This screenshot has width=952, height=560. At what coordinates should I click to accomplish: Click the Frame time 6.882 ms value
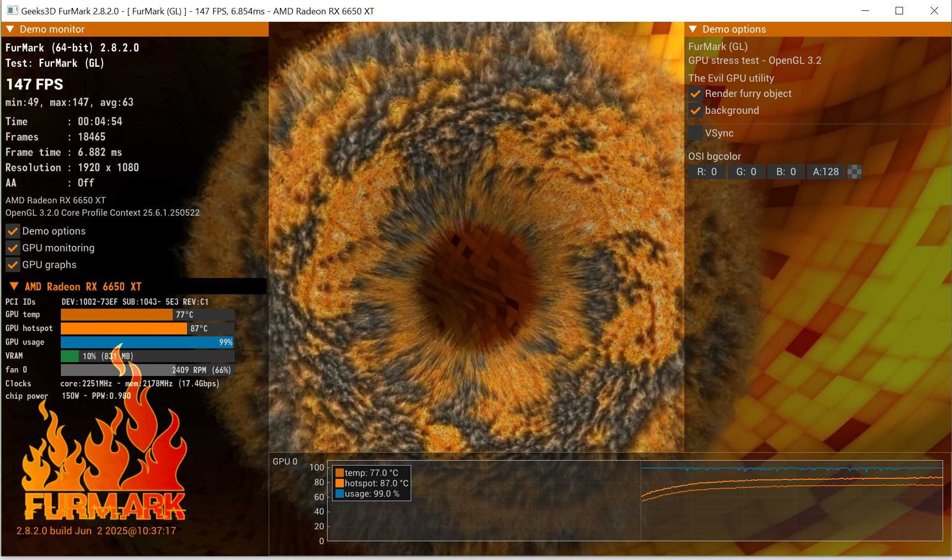coord(100,152)
